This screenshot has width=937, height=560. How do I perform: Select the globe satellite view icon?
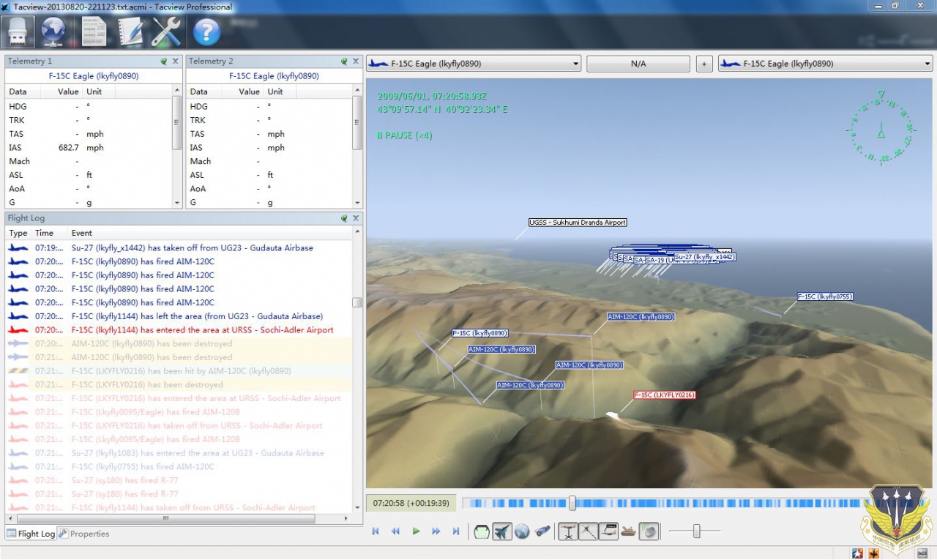pos(522,531)
